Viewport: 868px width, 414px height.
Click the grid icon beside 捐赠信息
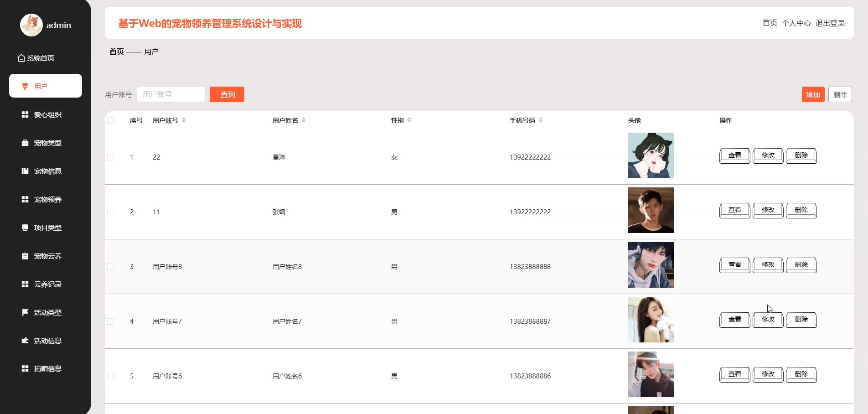(25, 368)
